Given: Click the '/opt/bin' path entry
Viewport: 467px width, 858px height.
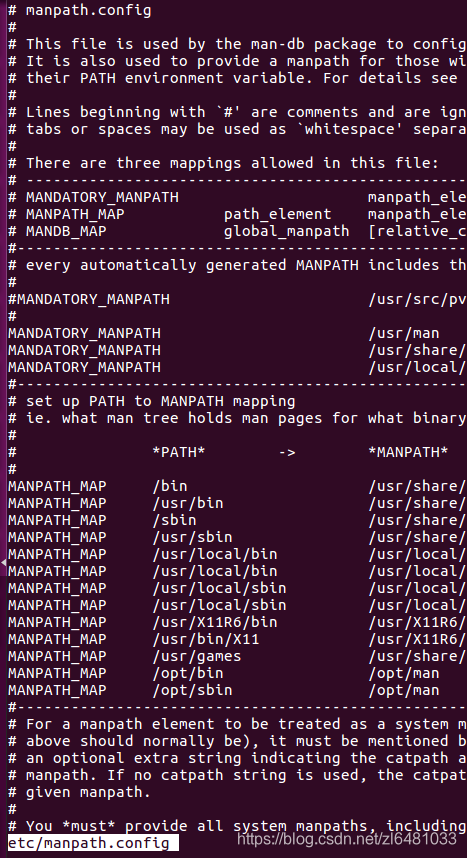Looking at the screenshot, I should click(188, 673).
